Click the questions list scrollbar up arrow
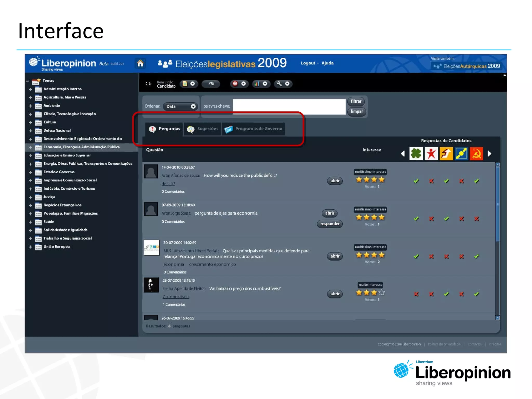This screenshot has width=532, height=399. point(497,165)
